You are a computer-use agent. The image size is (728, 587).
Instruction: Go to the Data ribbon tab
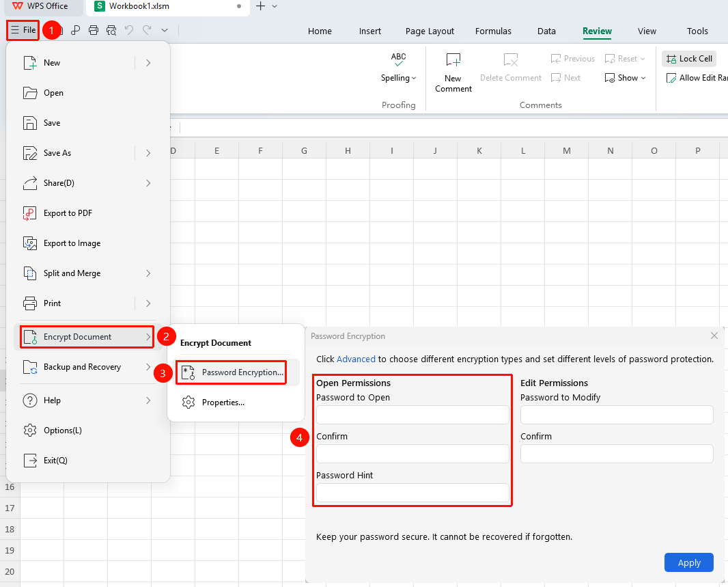point(546,31)
